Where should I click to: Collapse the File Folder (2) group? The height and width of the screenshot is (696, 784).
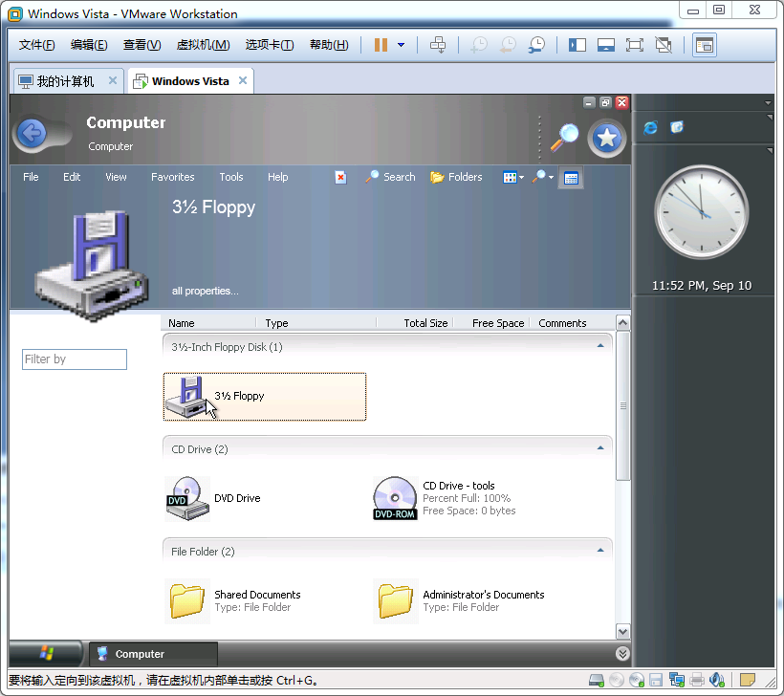[600, 551]
